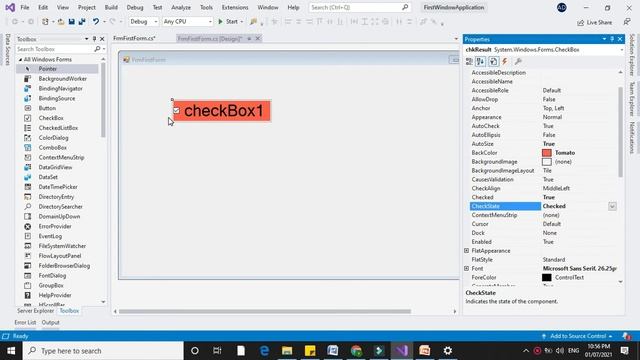Click the Save toolbar icon
This screenshot has width=640, height=360.
71,22
